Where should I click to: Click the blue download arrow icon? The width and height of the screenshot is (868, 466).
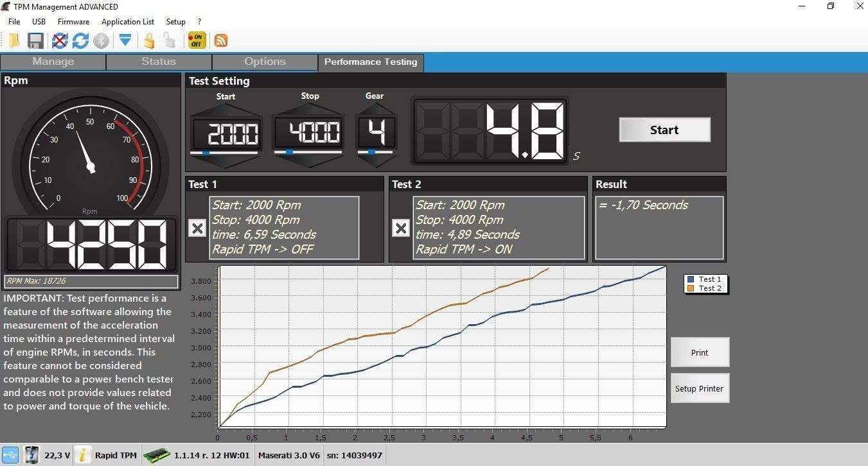pos(125,40)
